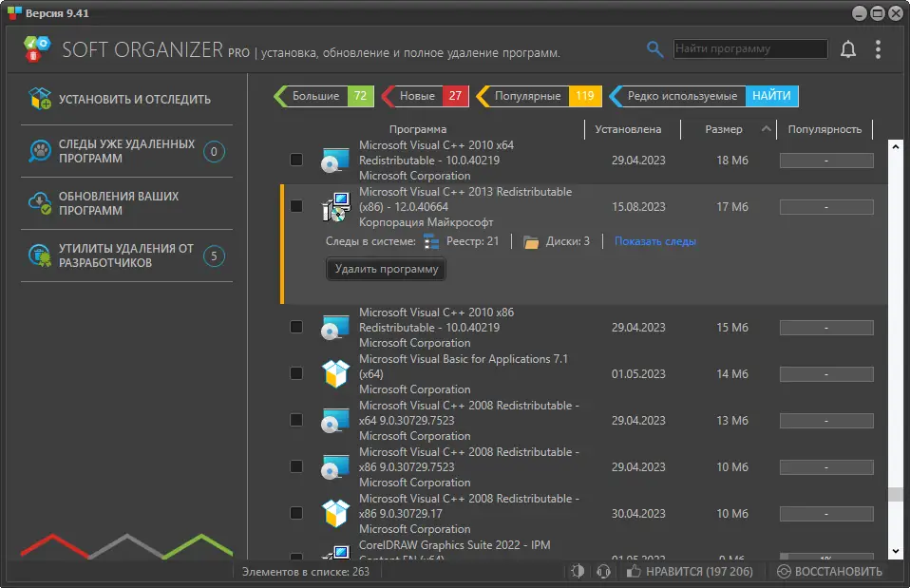Click the theme brightness icon in status bar

pos(578,571)
